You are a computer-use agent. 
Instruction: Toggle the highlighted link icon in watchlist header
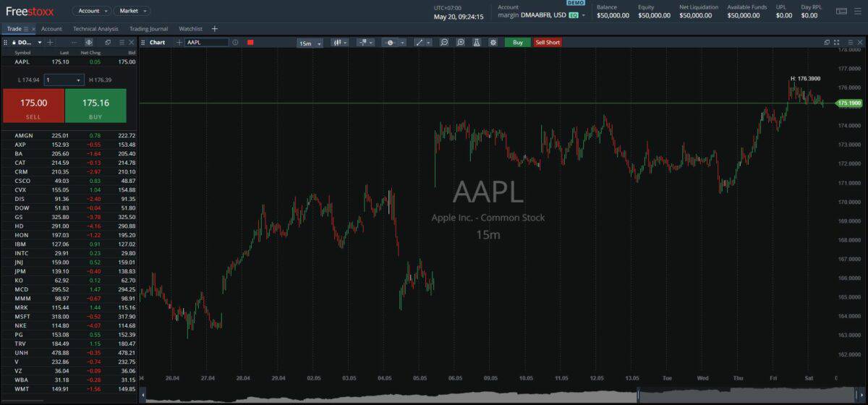(x=89, y=43)
